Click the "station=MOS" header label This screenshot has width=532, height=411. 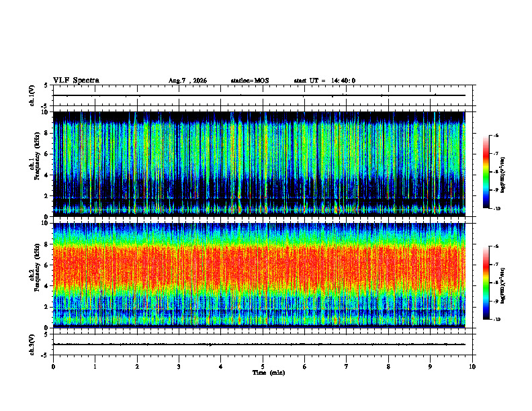coord(250,81)
